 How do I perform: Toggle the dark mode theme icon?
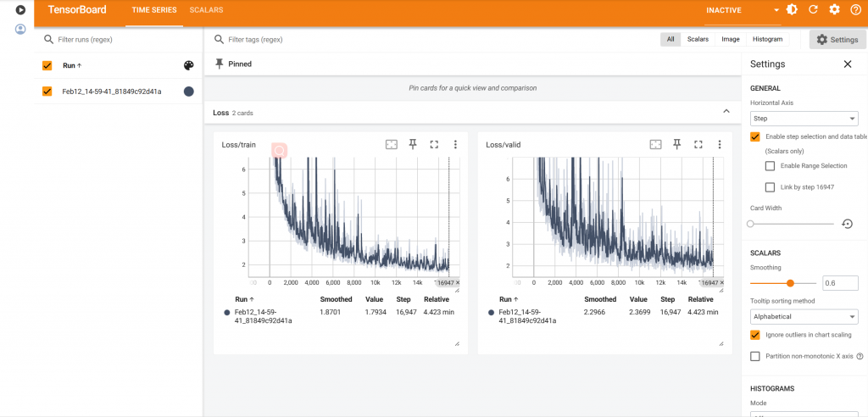tap(792, 10)
